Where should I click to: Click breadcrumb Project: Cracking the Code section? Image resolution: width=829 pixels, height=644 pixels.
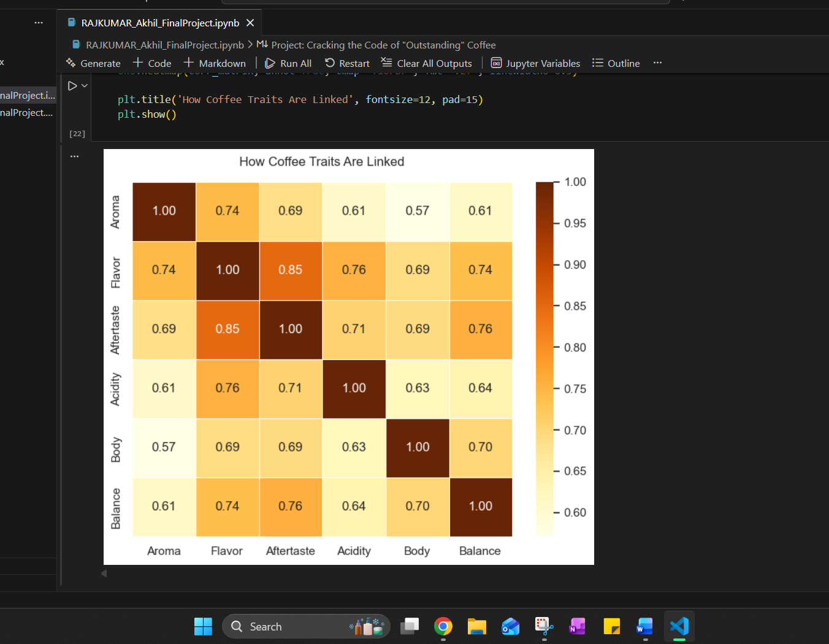(x=376, y=45)
